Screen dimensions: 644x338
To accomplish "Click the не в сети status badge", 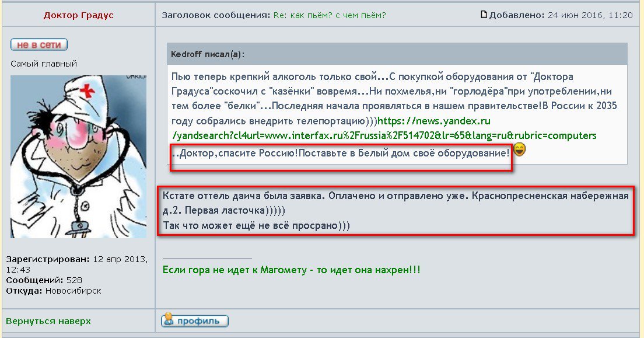I will tap(39, 44).
